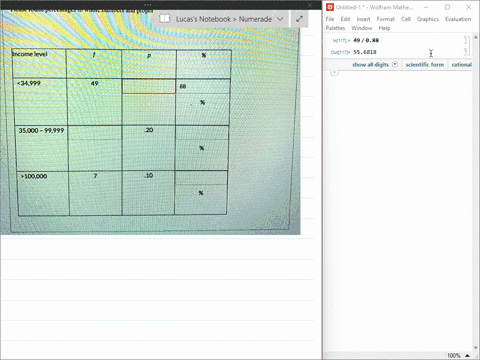
Task: Maximize the Mathematica window
Action: coord(447,7)
